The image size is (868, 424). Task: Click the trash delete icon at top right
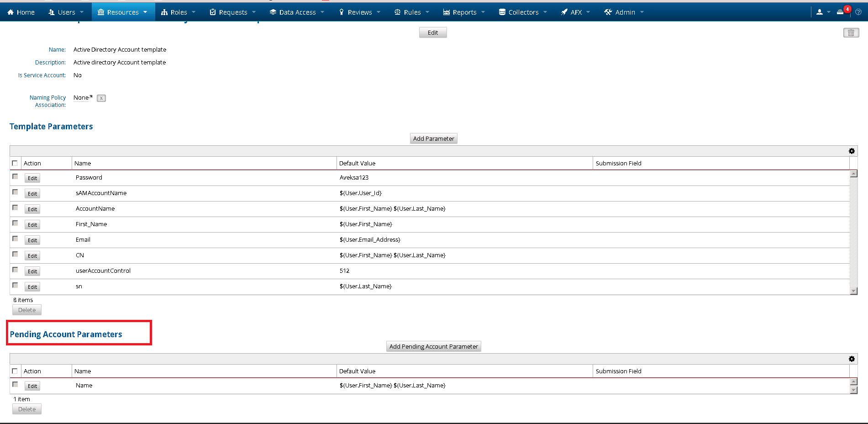(851, 33)
